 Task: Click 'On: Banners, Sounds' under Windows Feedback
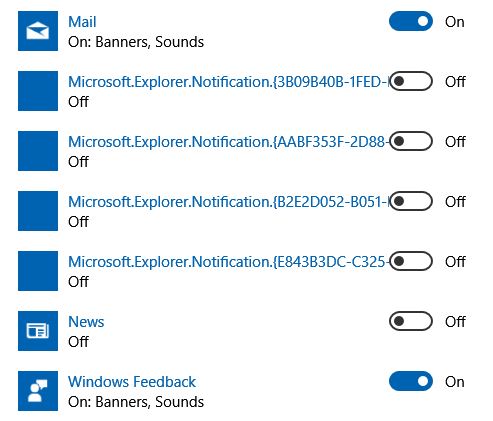click(x=136, y=402)
